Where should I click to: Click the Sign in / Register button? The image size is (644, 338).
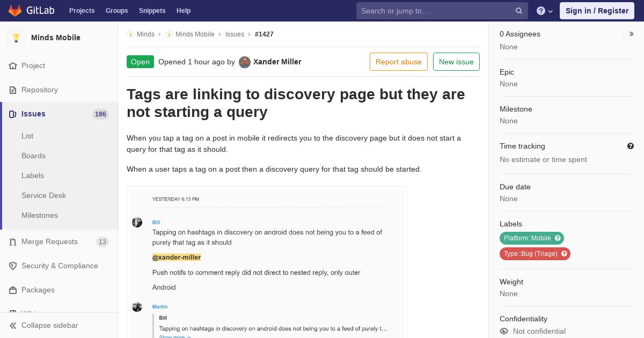[x=597, y=11]
